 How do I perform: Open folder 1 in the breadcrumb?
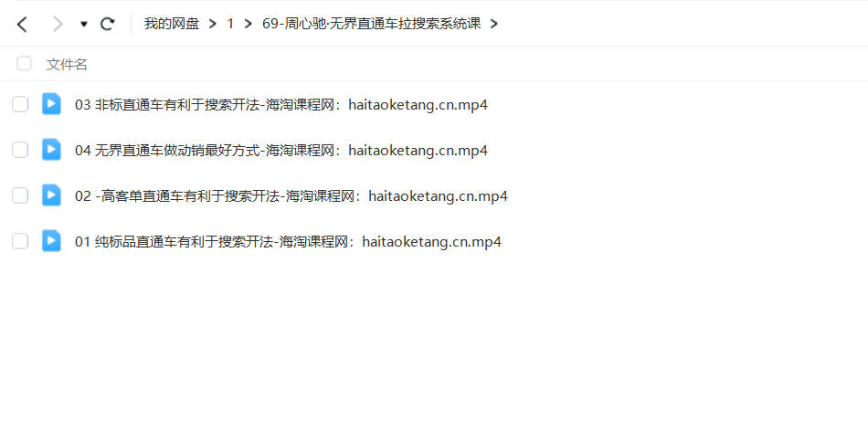tap(230, 24)
